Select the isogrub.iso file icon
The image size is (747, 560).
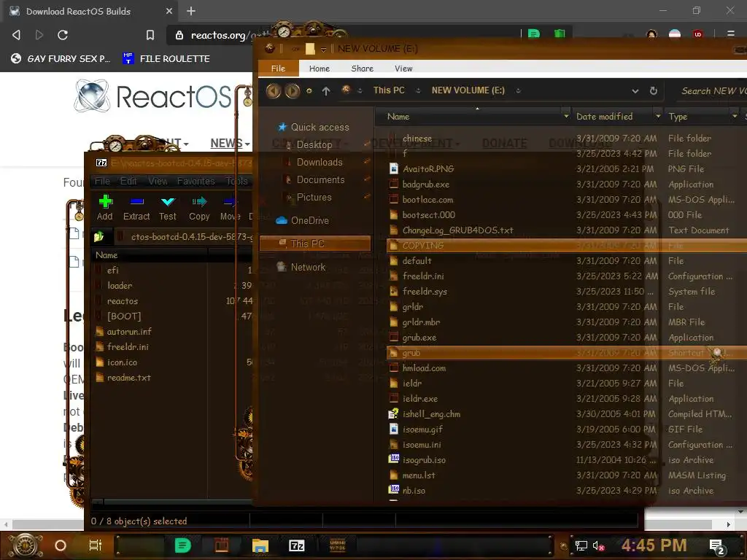click(394, 459)
